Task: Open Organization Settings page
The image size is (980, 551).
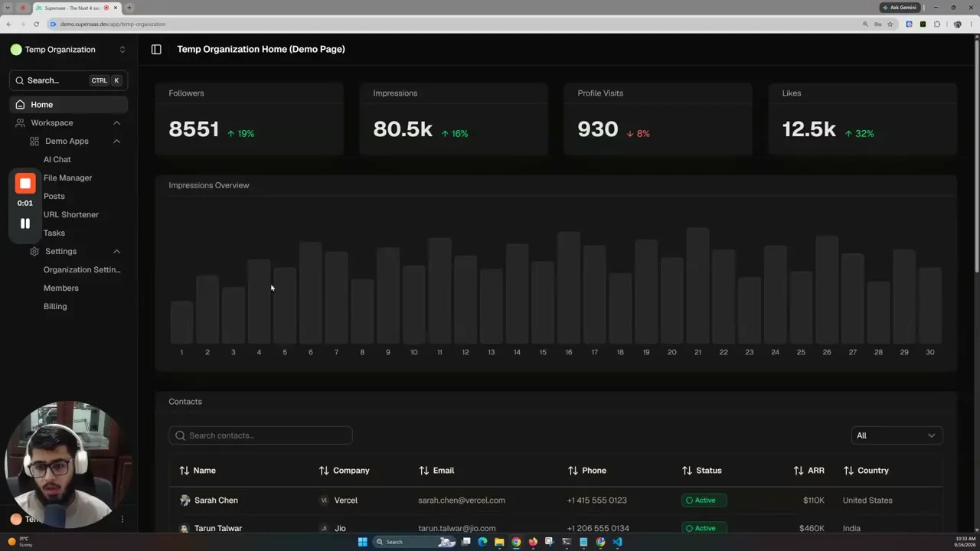Action: 82,270
